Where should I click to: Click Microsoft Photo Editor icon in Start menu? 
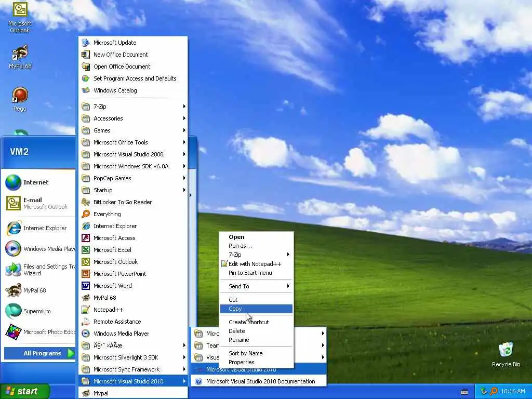pos(13,332)
